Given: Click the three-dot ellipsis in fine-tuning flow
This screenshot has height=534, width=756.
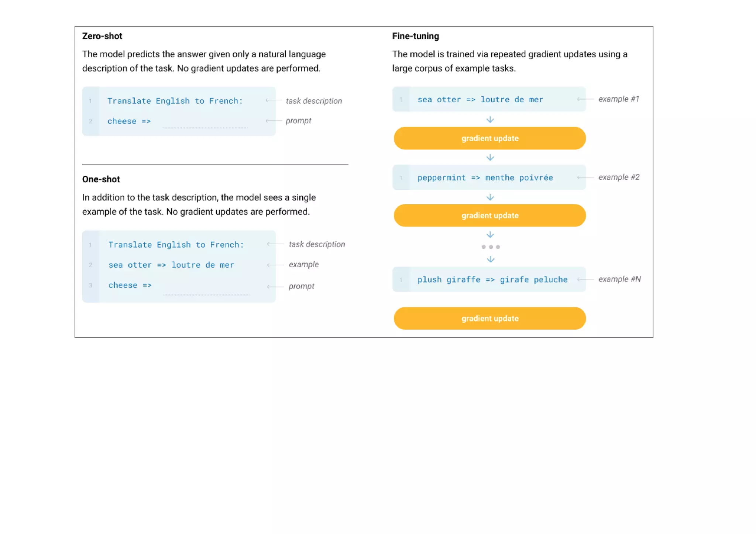Looking at the screenshot, I should [x=490, y=247].
